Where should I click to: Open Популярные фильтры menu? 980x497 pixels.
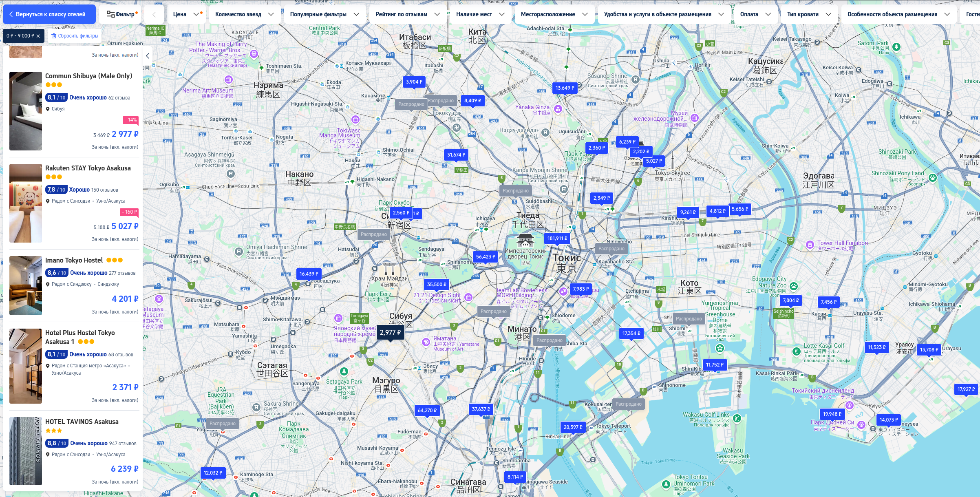(x=324, y=14)
